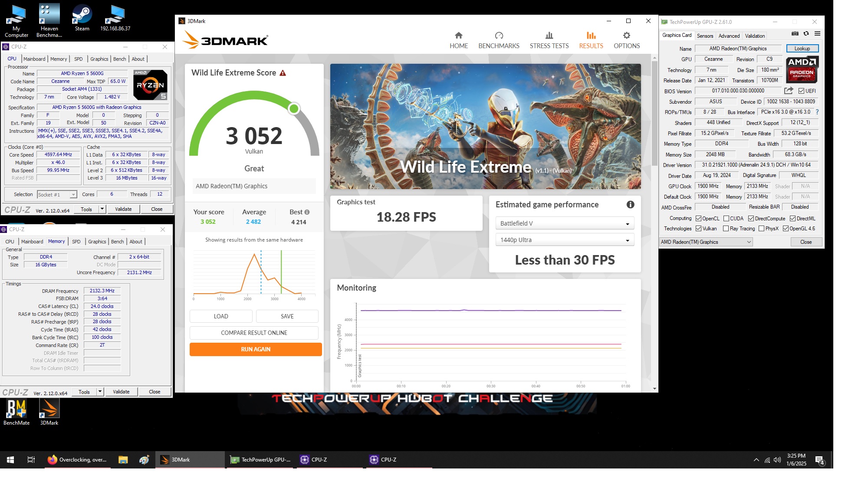This screenshot has width=868, height=488.
Task: Toggle the CUDA checkbox in GPU-Z
Action: [726, 218]
